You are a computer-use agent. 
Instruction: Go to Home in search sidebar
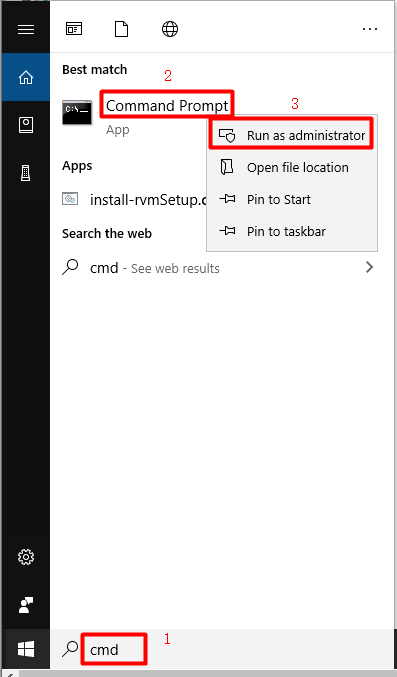[26, 77]
